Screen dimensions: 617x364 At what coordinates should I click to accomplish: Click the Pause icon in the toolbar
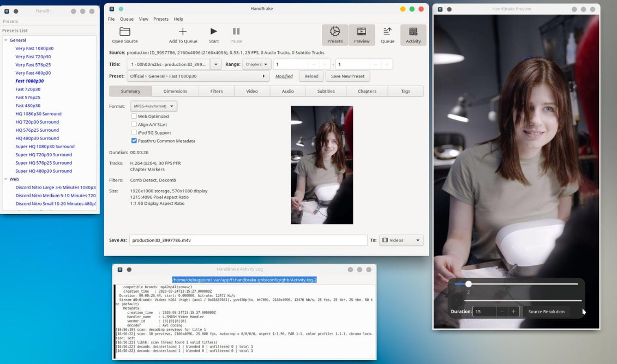point(236,32)
